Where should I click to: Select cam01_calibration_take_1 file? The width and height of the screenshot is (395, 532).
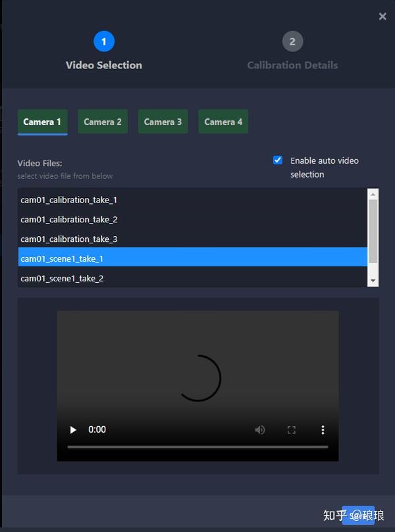click(193, 200)
